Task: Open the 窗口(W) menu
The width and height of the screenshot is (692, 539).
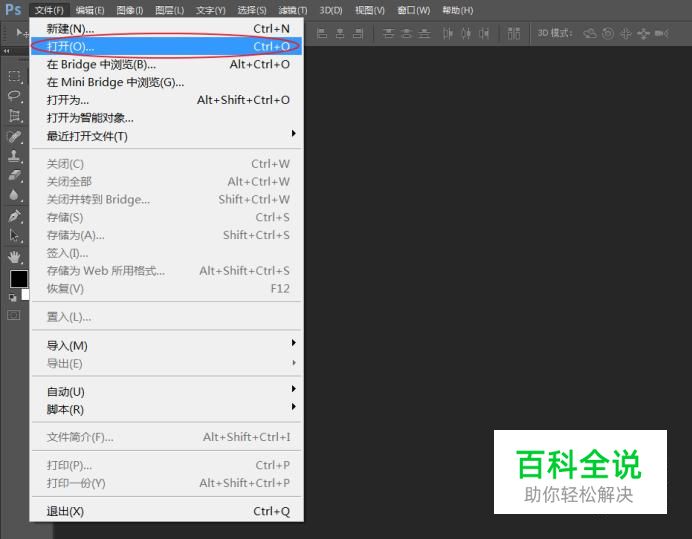Action: (414, 10)
